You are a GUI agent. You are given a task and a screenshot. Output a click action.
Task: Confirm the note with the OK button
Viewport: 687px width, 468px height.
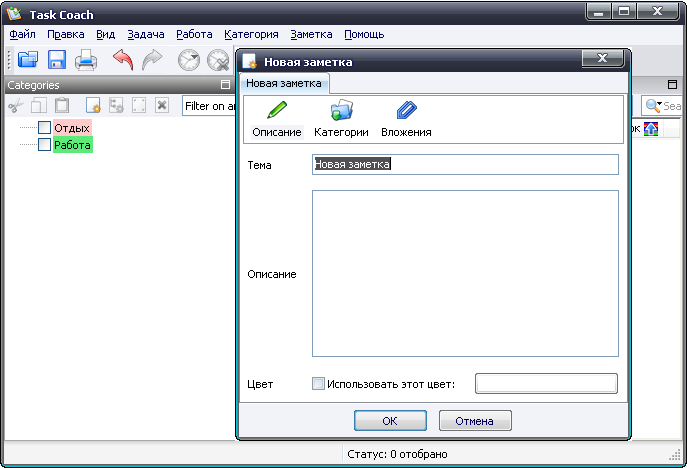(x=390, y=421)
